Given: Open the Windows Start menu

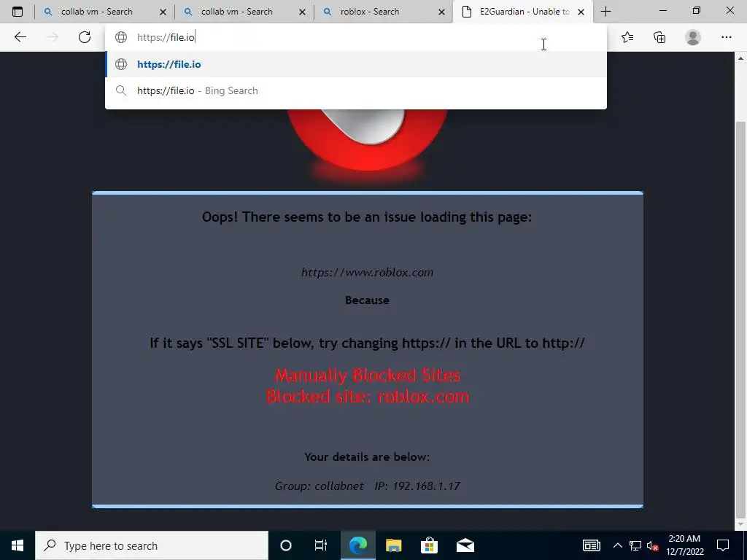Looking at the screenshot, I should [x=18, y=545].
